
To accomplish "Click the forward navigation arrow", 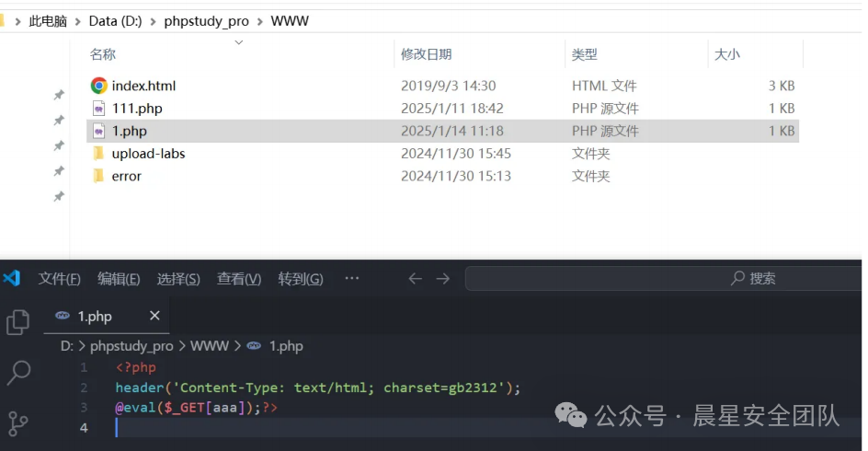I will [x=443, y=279].
